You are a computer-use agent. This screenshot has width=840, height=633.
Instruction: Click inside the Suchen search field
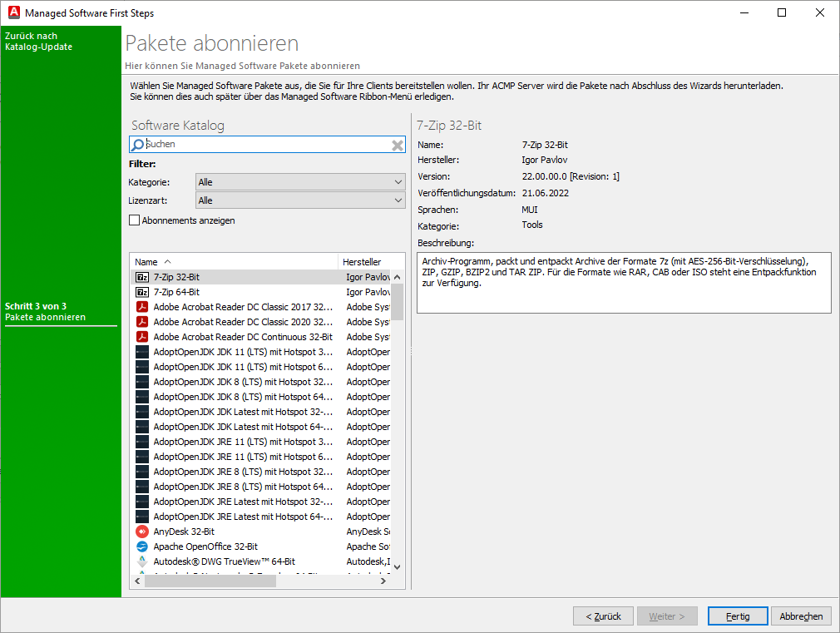[x=250, y=144]
